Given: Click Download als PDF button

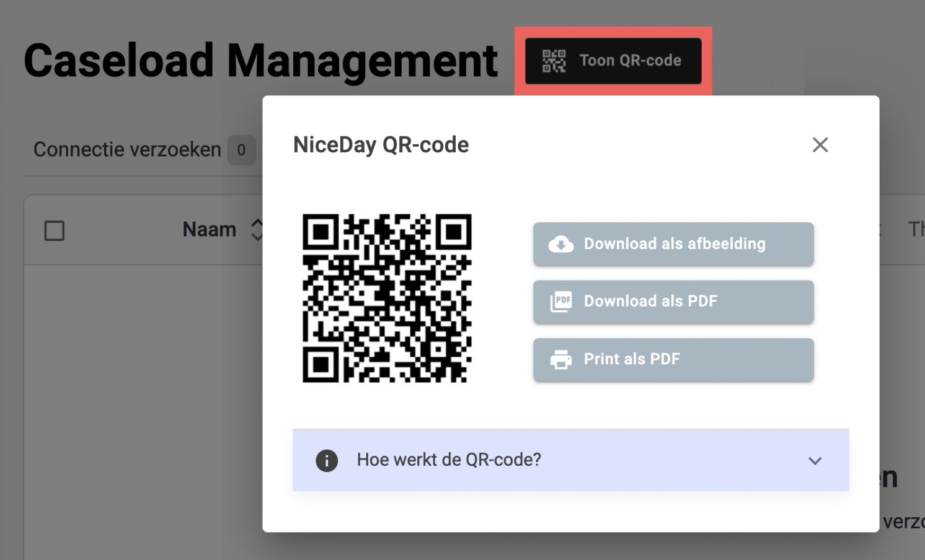Looking at the screenshot, I should pos(673,302).
